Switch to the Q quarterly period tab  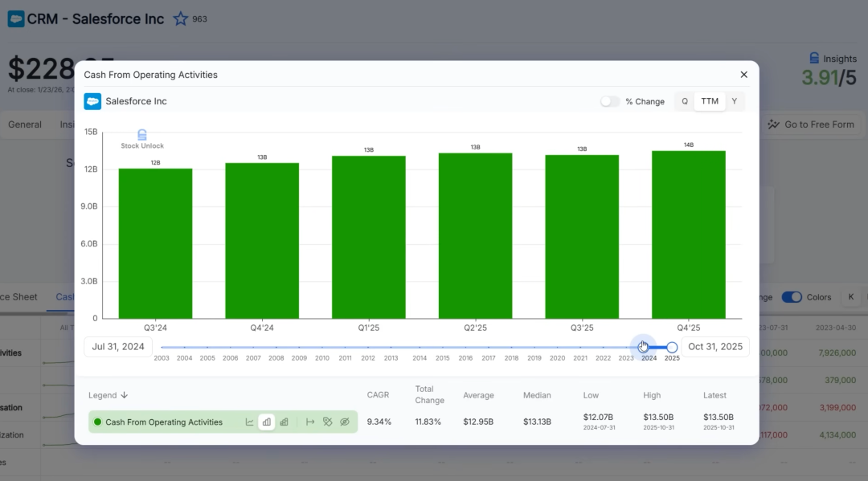(685, 101)
